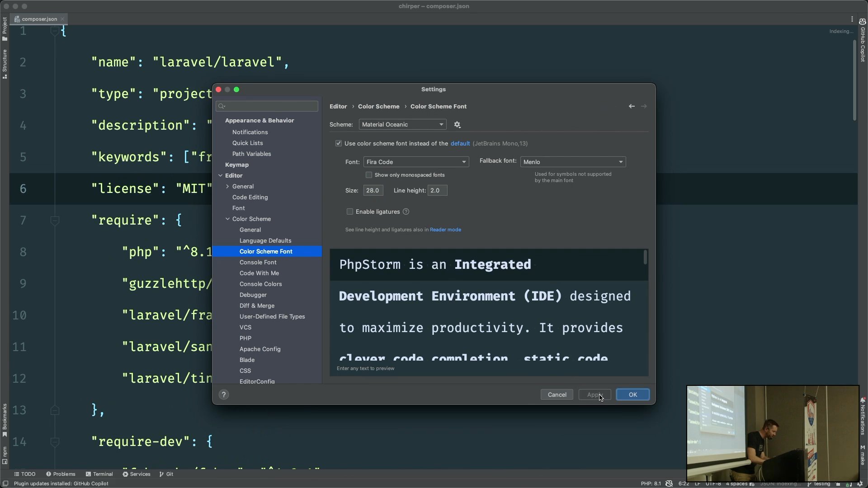The width and height of the screenshot is (868, 488).
Task: Open the Project tool window
Action: click(5, 28)
